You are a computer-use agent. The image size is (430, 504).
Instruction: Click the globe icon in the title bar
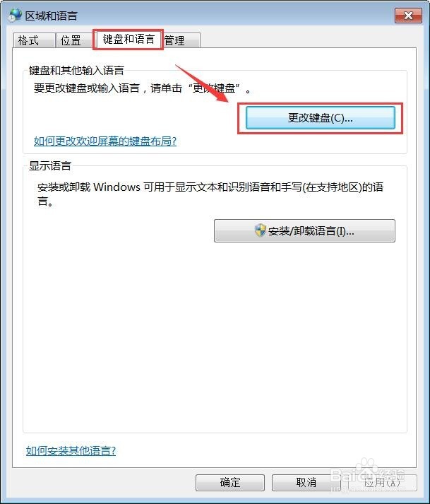(x=15, y=15)
